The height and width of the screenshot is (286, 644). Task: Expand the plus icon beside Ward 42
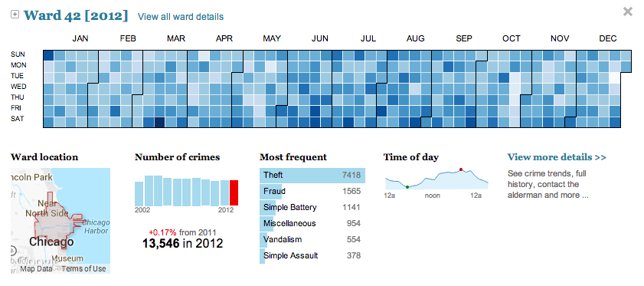coord(15,15)
